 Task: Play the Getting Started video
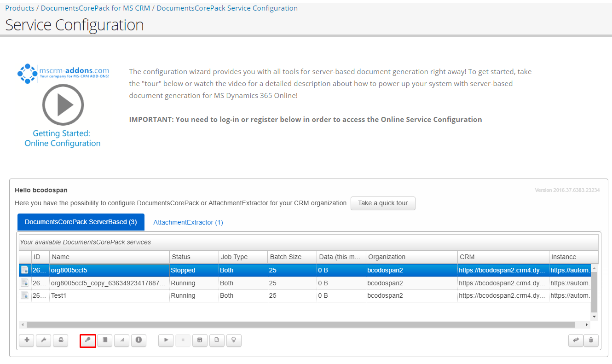(63, 105)
